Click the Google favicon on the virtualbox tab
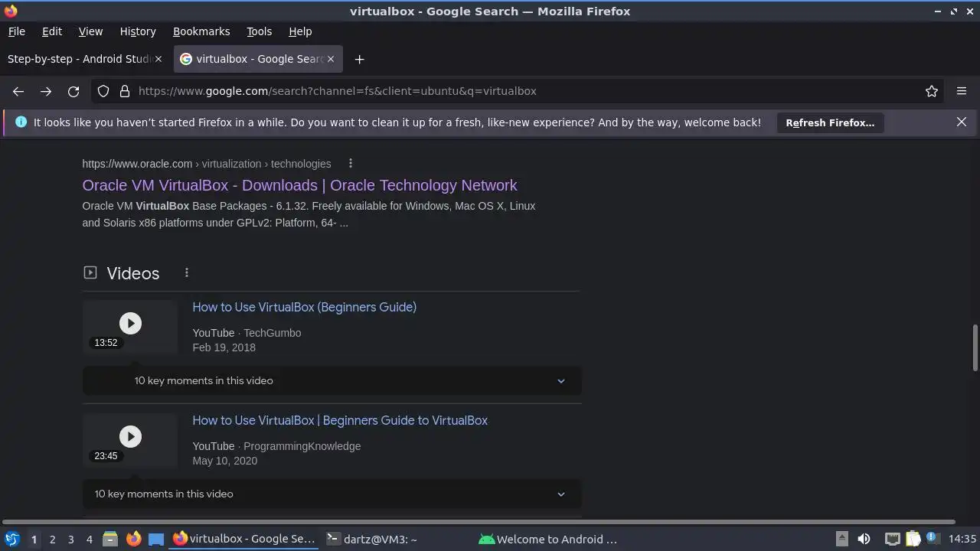Screen dimensions: 980x551 coord(186,59)
